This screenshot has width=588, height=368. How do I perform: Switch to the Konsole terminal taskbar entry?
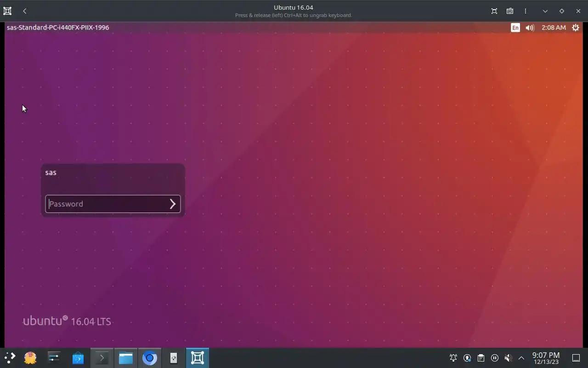coord(102,358)
